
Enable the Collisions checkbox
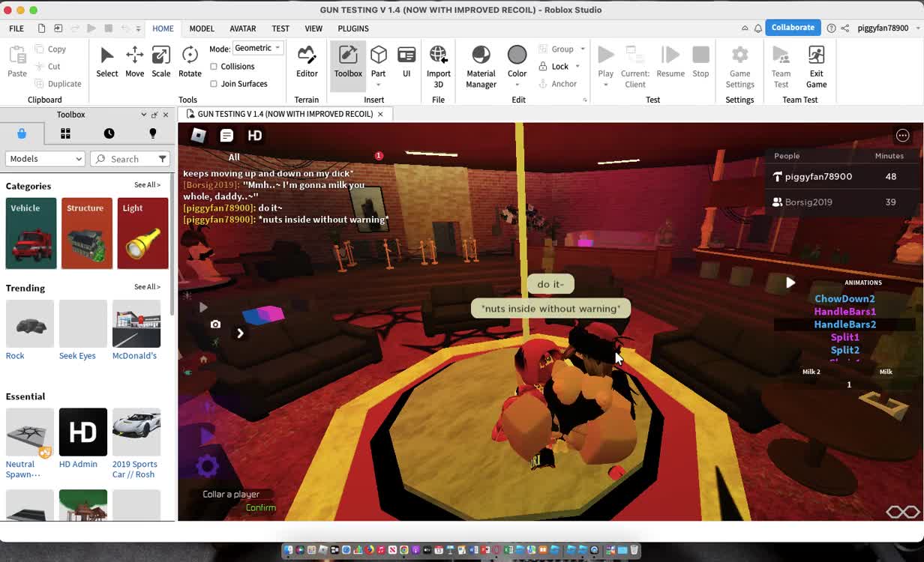point(214,67)
